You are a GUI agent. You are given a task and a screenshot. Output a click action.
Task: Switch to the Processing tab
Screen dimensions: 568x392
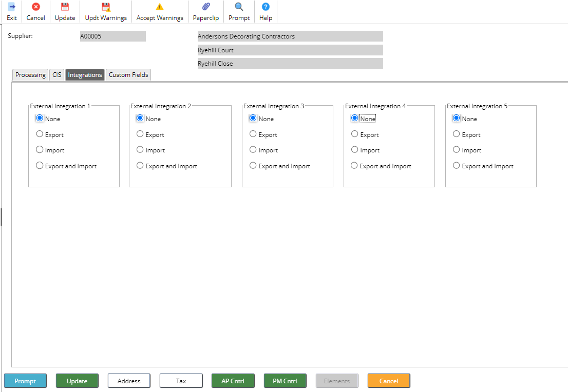click(30, 74)
